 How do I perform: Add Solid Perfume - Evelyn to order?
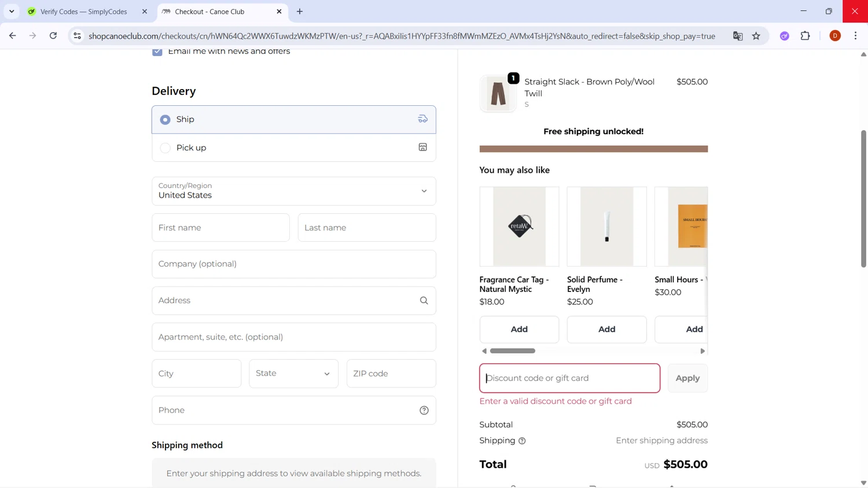(x=606, y=330)
